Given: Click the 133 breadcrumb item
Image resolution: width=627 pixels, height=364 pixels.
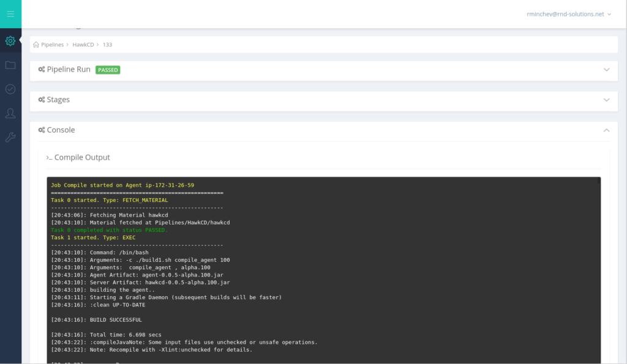Looking at the screenshot, I should 108,44.
